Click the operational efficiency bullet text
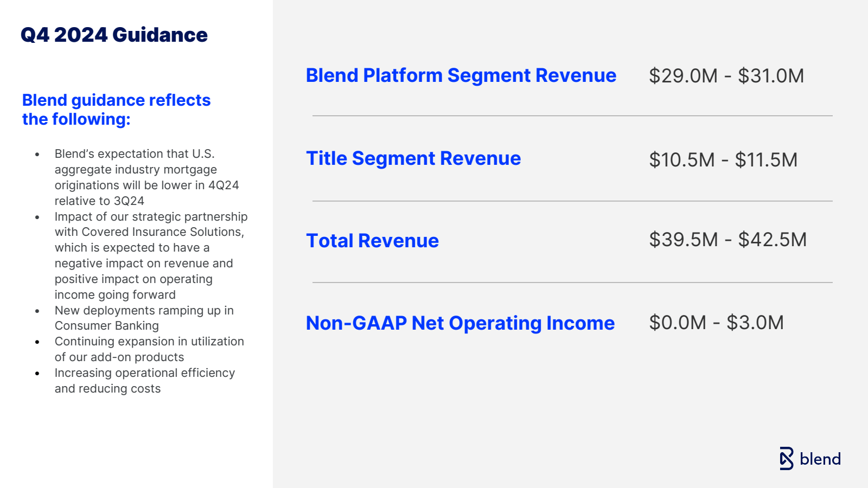Viewport: 868px width, 488px height. (x=144, y=381)
